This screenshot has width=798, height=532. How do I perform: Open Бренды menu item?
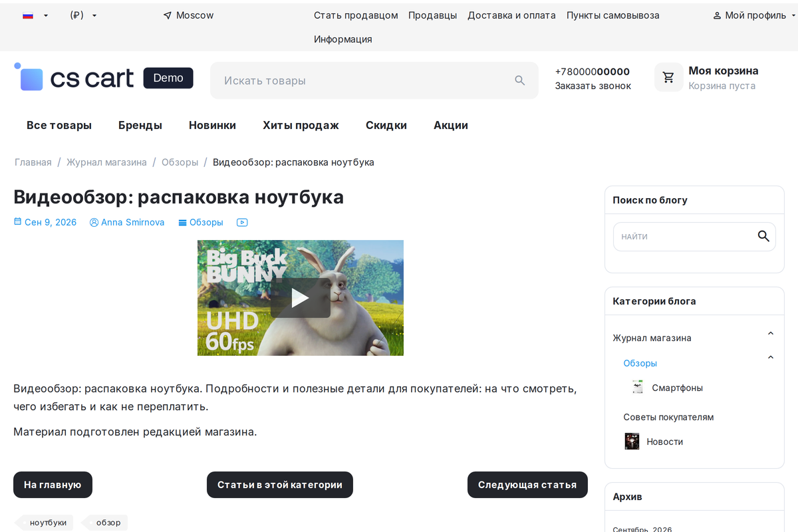click(140, 125)
